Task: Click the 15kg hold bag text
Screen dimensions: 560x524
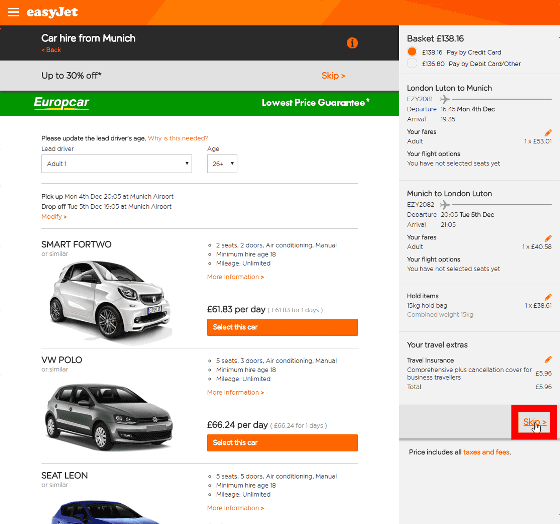Action: (x=427, y=306)
